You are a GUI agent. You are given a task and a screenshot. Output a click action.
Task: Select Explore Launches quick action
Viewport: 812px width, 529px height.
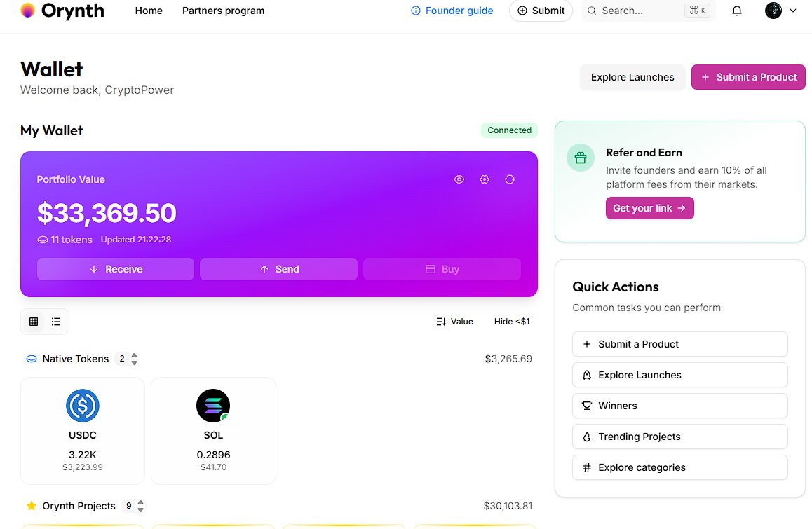point(680,375)
